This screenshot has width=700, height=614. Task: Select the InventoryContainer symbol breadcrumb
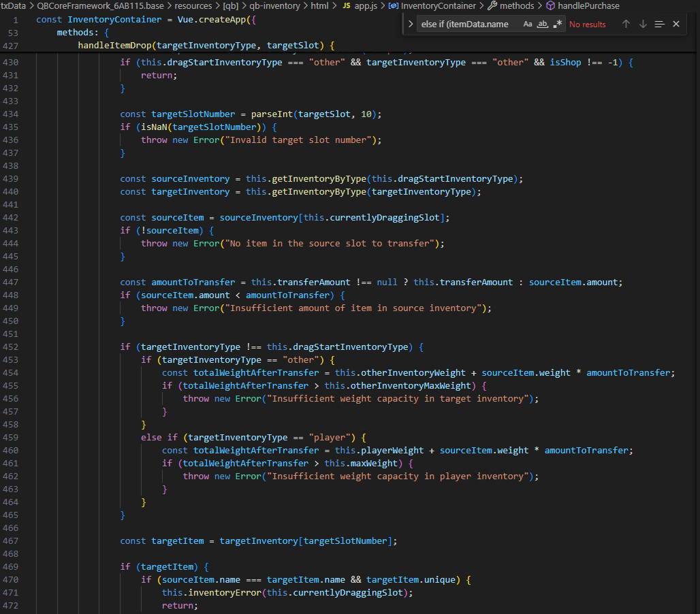click(432, 6)
